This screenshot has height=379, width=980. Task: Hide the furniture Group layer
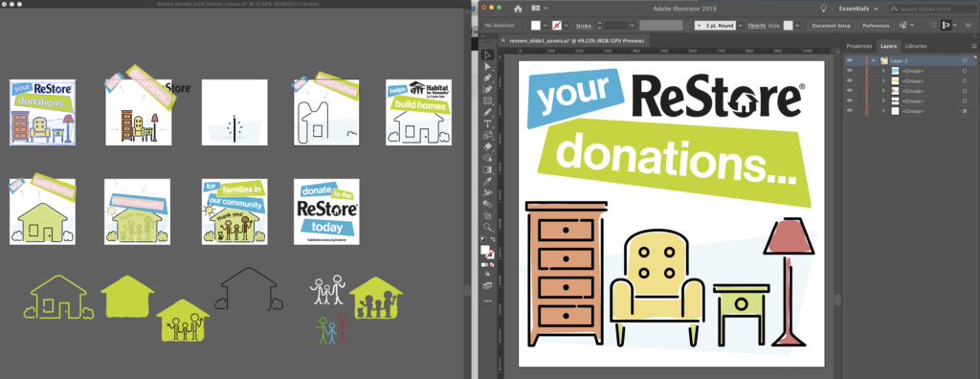[850, 91]
